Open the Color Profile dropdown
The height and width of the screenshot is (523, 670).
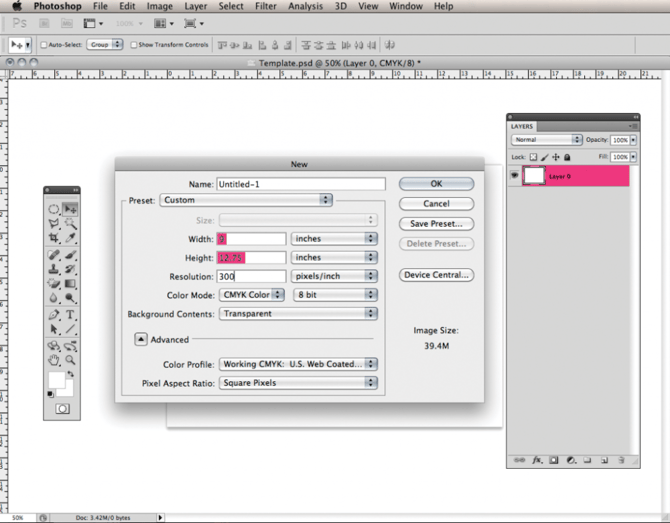pos(298,364)
